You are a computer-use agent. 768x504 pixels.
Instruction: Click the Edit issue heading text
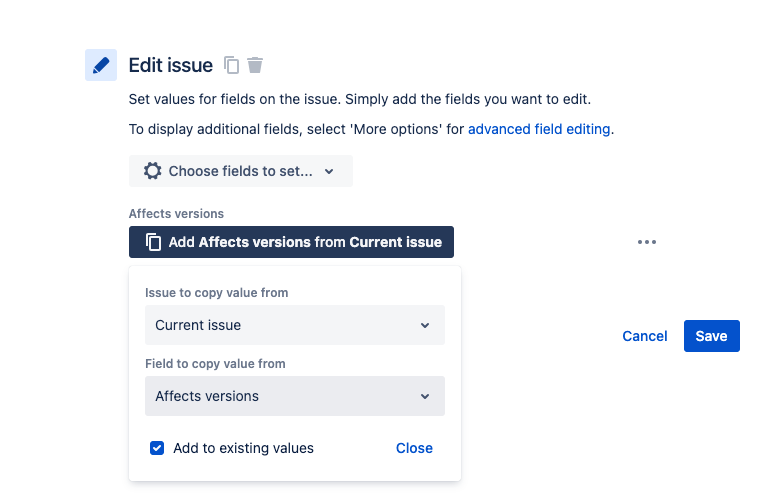(171, 65)
